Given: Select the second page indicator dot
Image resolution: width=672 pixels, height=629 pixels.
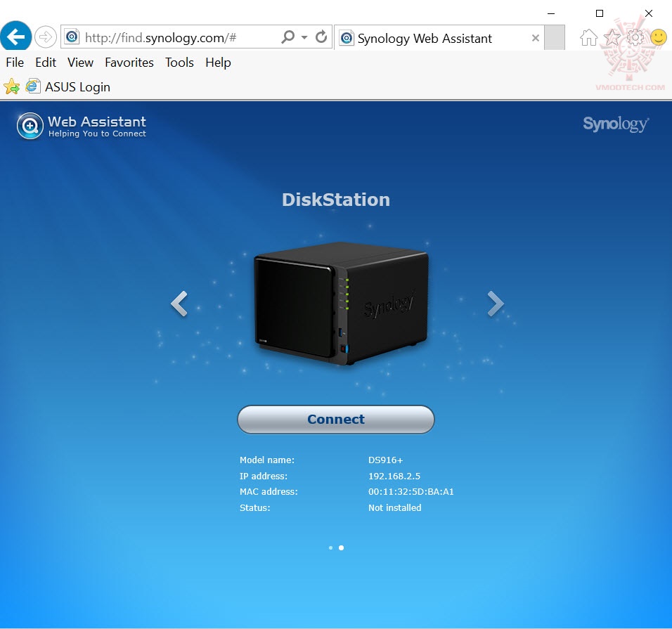Looking at the screenshot, I should [341, 547].
